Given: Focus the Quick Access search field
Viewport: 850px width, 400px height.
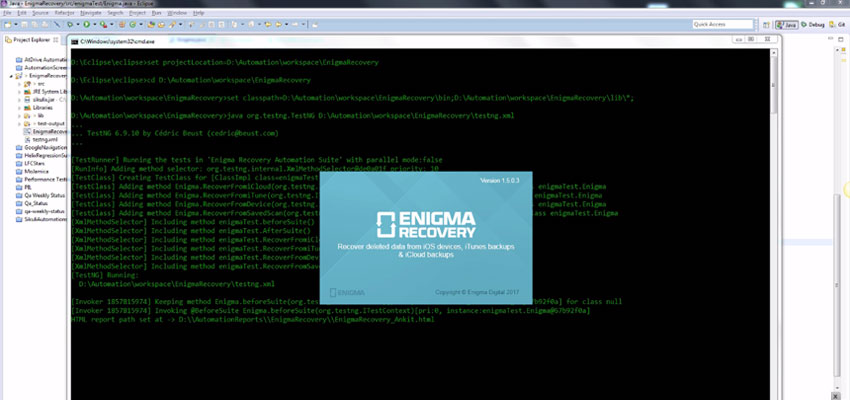Looking at the screenshot, I should (723, 24).
